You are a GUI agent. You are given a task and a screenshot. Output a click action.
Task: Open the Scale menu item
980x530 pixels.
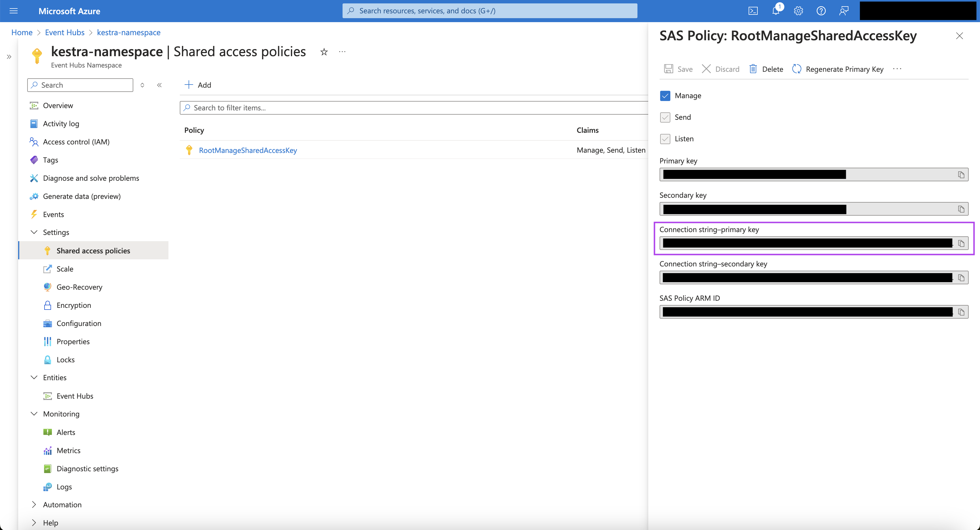point(65,269)
